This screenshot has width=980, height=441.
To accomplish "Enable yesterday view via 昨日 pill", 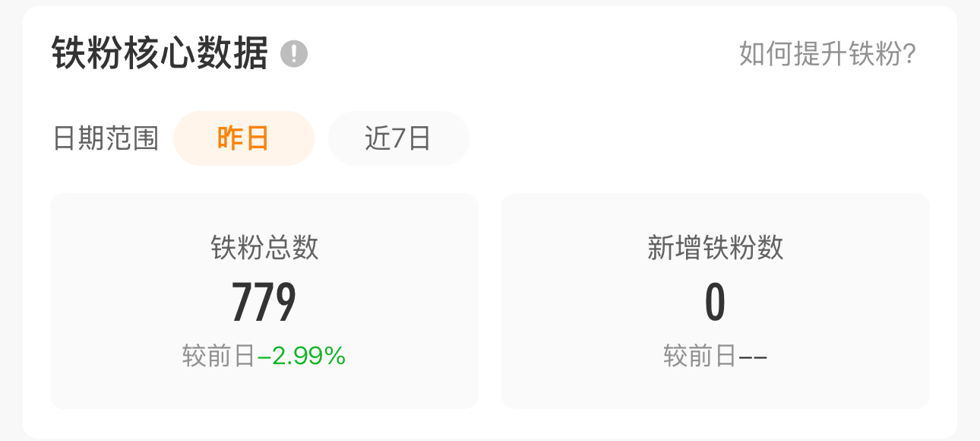I will 243,138.
